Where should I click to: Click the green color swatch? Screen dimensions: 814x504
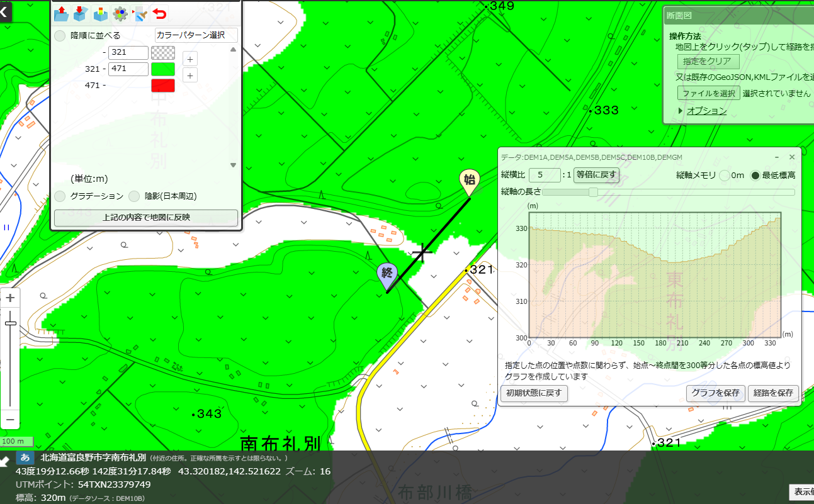[x=163, y=69]
